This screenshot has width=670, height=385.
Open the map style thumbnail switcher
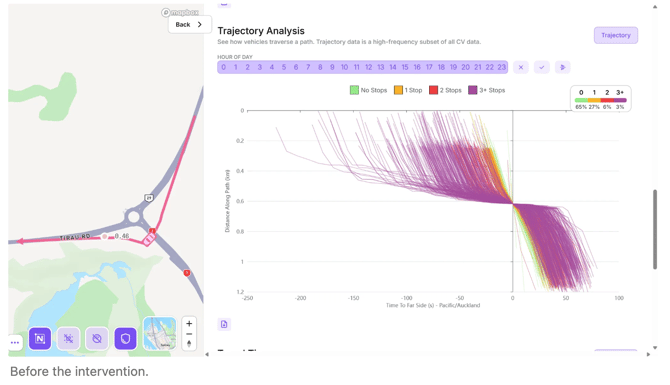pos(159,334)
